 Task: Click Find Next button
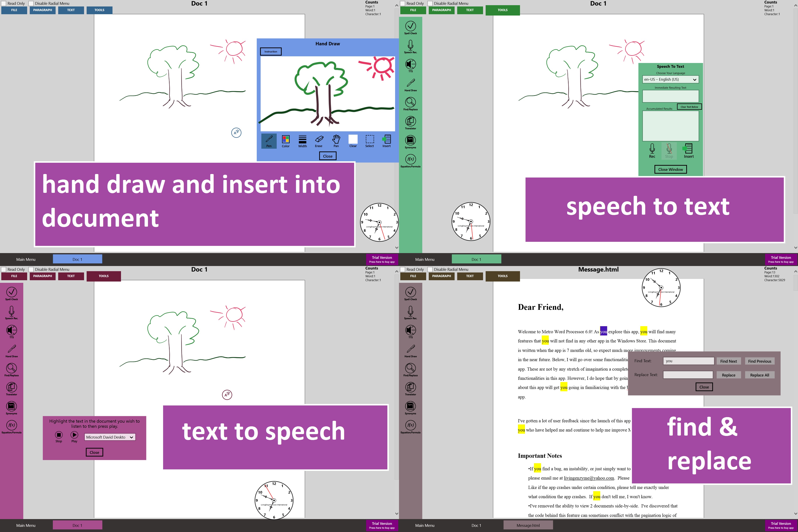[x=728, y=361]
